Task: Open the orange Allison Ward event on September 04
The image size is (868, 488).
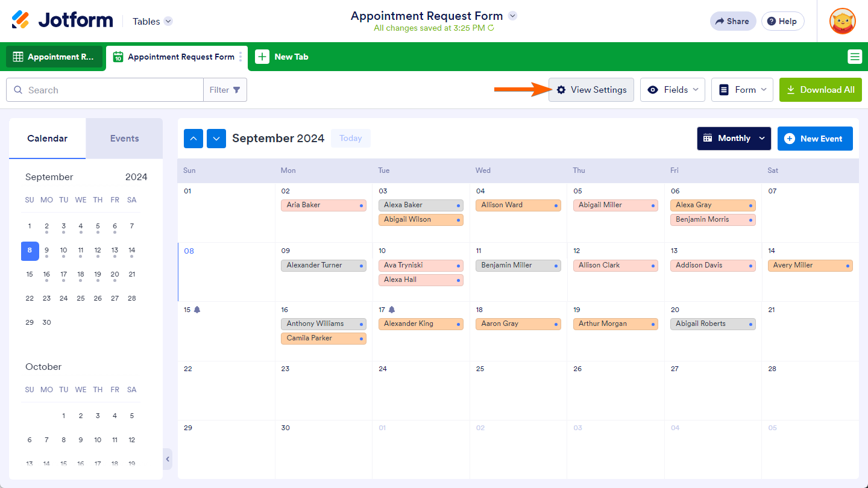Action: (x=518, y=205)
